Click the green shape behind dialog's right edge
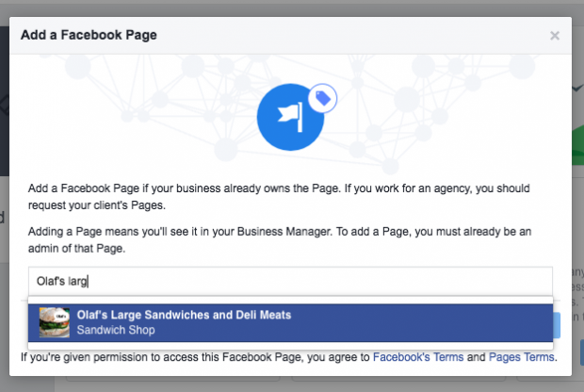 point(577,145)
